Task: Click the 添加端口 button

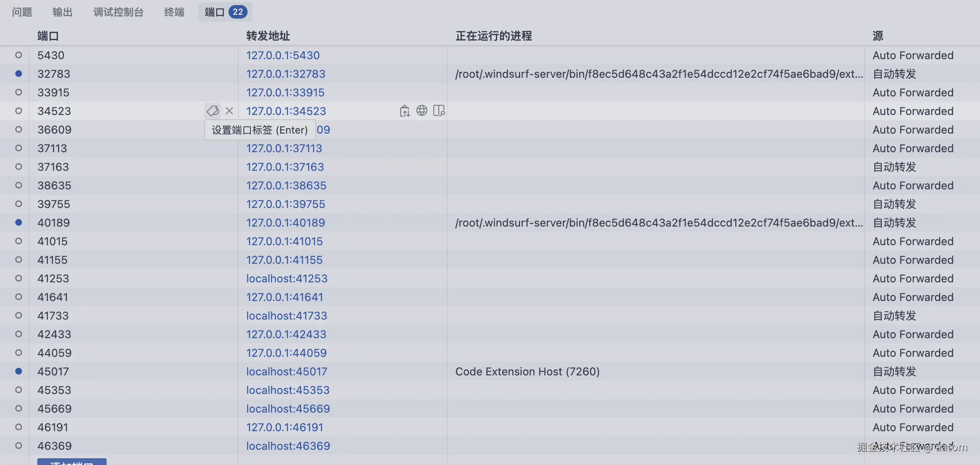Action: tap(72, 462)
